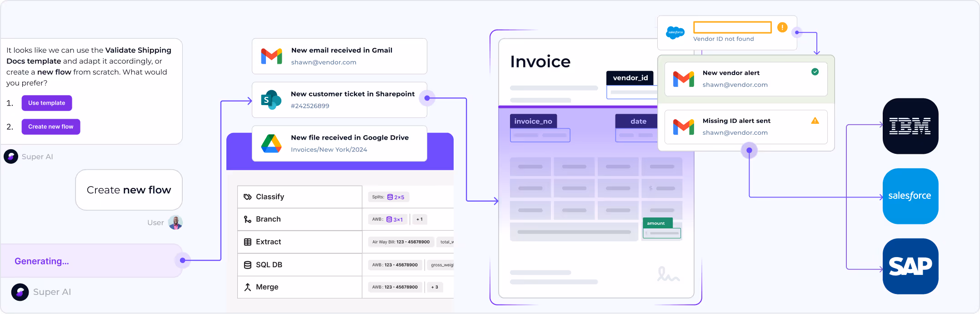Click the Branch row label
The height and width of the screenshot is (314, 980).
pyautogui.click(x=268, y=219)
